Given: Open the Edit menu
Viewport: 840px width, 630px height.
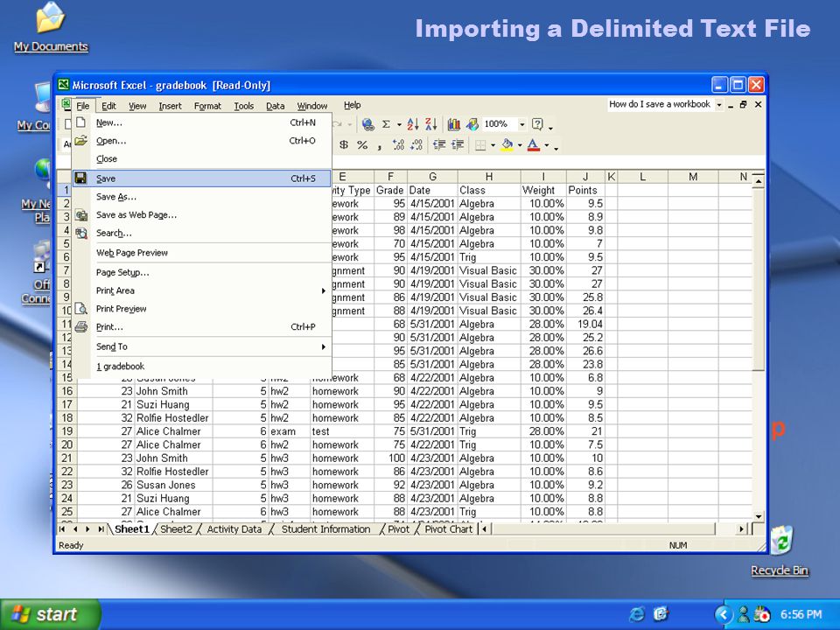Looking at the screenshot, I should tap(108, 106).
